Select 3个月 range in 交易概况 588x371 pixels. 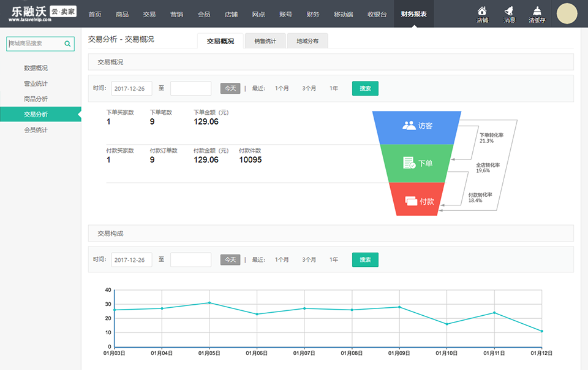click(x=309, y=88)
